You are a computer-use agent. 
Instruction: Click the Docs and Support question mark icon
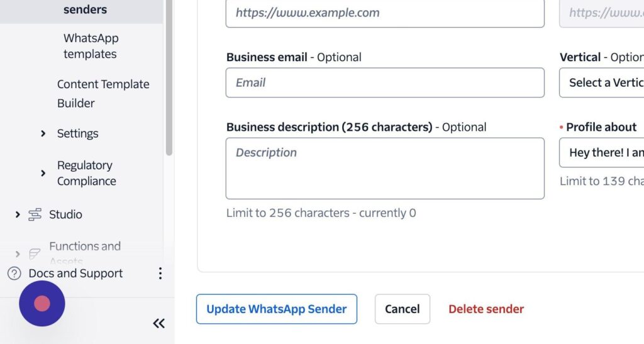(14, 274)
